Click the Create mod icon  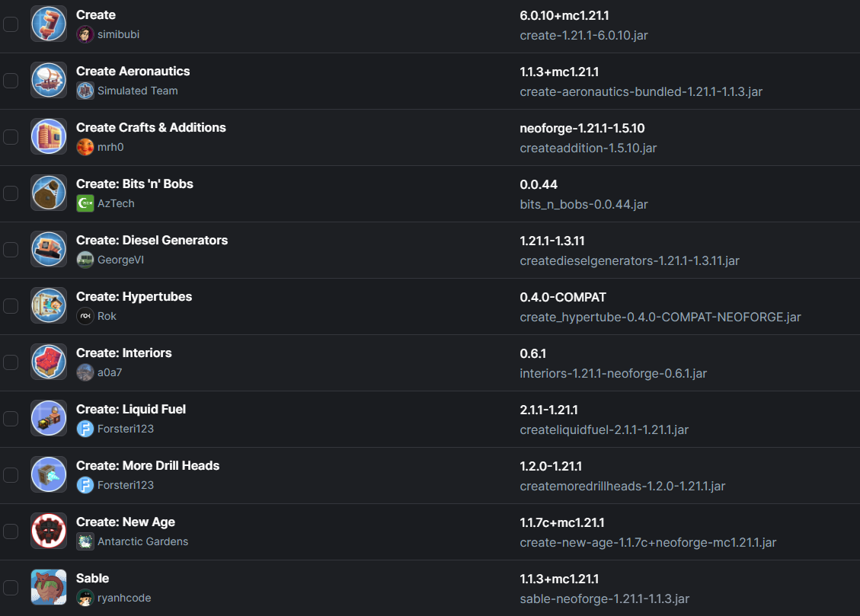point(48,24)
